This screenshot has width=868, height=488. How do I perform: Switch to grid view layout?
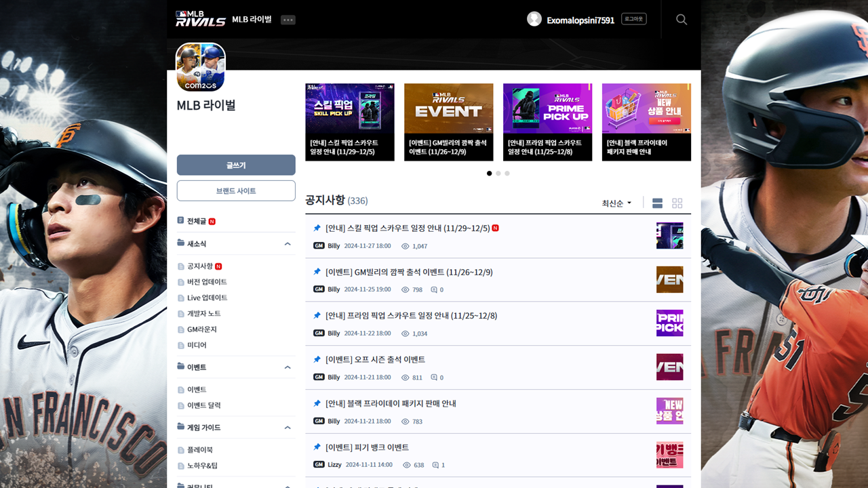click(677, 203)
